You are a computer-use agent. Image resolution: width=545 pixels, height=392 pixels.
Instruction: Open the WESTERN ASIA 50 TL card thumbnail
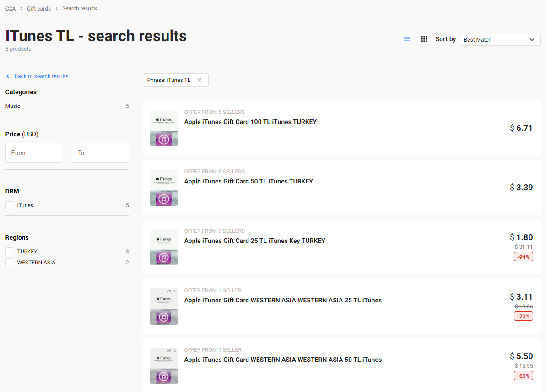point(164,366)
